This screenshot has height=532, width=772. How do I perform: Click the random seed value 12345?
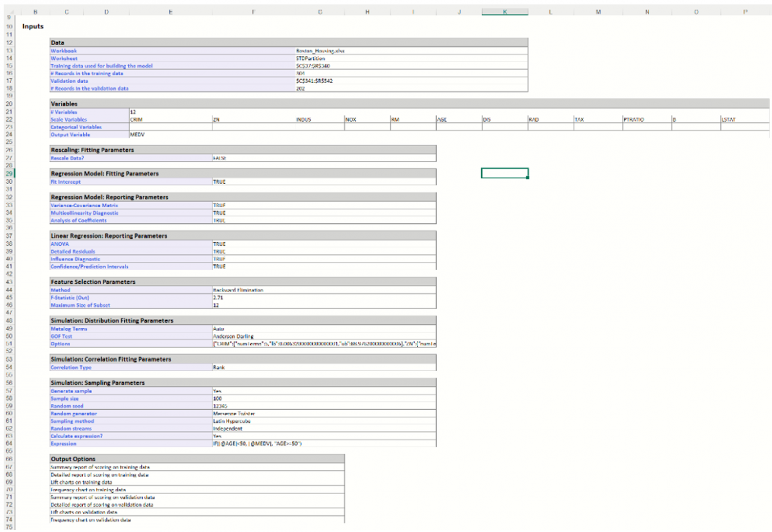coord(221,406)
